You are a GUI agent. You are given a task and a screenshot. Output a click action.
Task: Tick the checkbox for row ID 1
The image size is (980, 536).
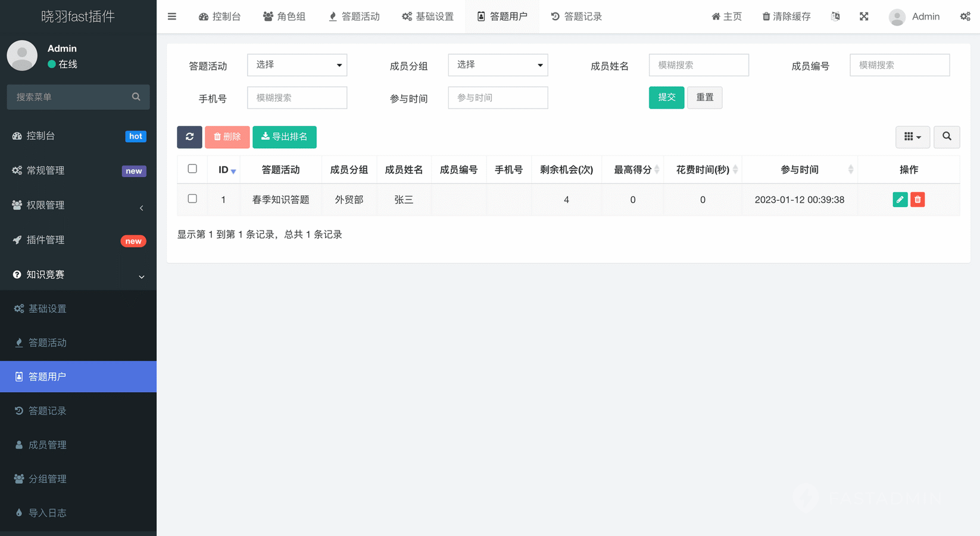click(x=192, y=199)
